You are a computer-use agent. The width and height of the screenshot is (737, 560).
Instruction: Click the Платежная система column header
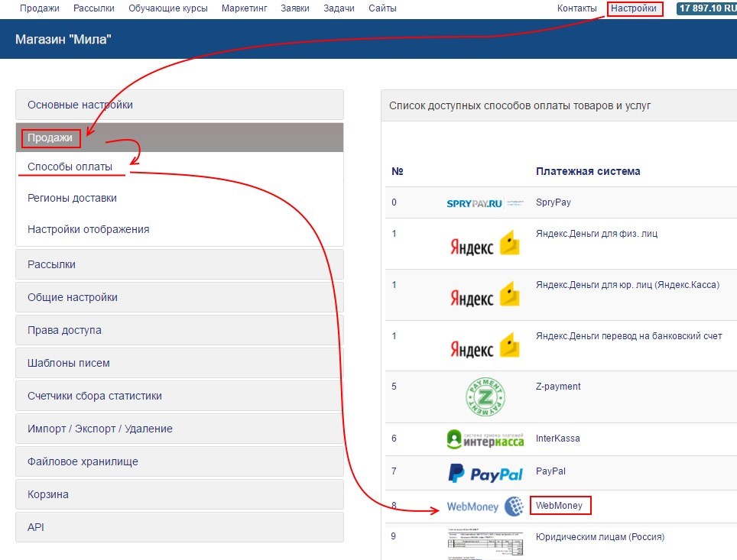588,171
